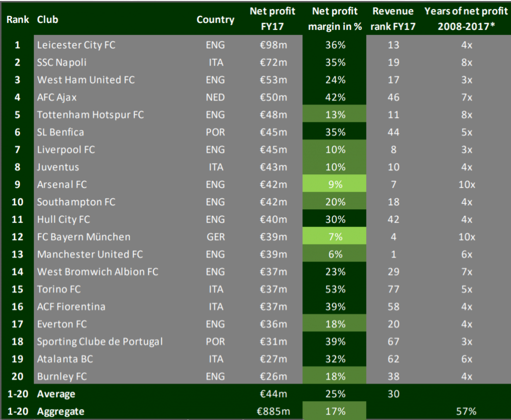Click the Club column header
Screen dimensions: 511x420
47,20
